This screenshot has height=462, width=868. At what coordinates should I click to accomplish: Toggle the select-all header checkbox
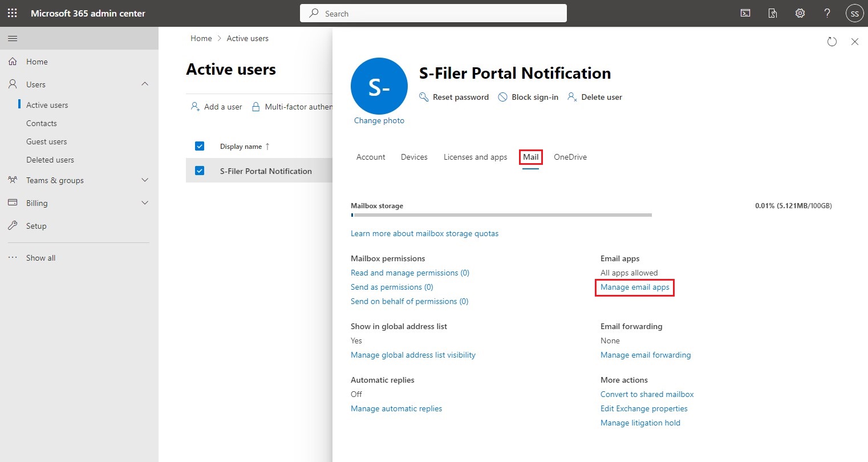click(x=200, y=146)
